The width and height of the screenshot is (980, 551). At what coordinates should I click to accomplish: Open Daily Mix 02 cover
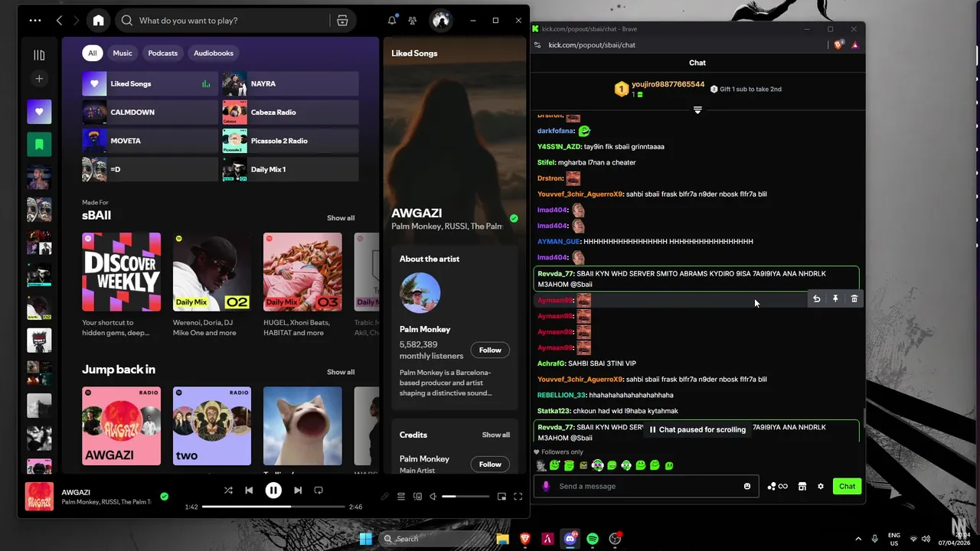tap(212, 272)
